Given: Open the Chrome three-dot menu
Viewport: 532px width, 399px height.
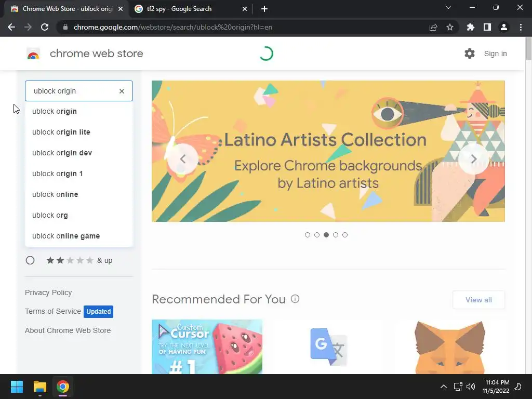Looking at the screenshot, I should (x=521, y=27).
